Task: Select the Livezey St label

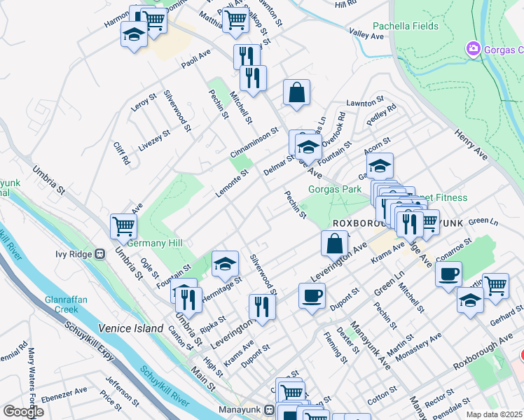Action: [154, 141]
